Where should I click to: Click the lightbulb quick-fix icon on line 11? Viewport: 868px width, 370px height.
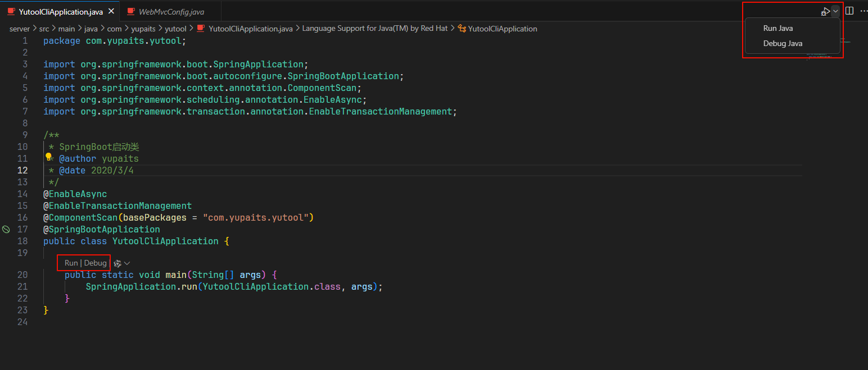point(48,158)
